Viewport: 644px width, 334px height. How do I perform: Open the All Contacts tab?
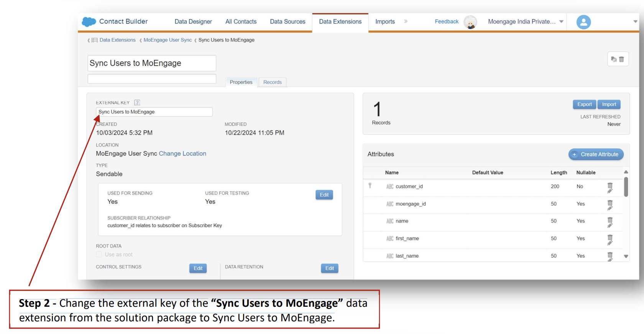pos(241,22)
